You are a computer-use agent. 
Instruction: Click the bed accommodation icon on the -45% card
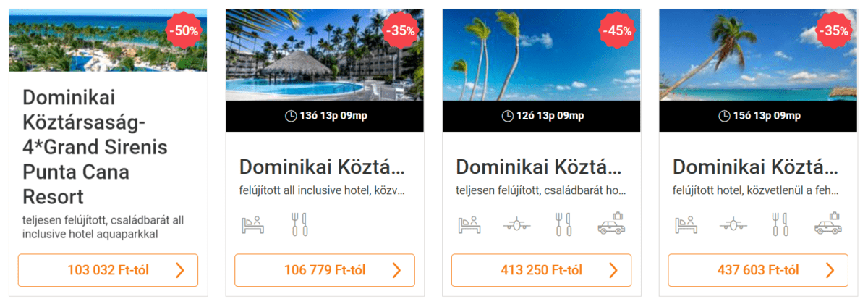pyautogui.click(x=470, y=224)
